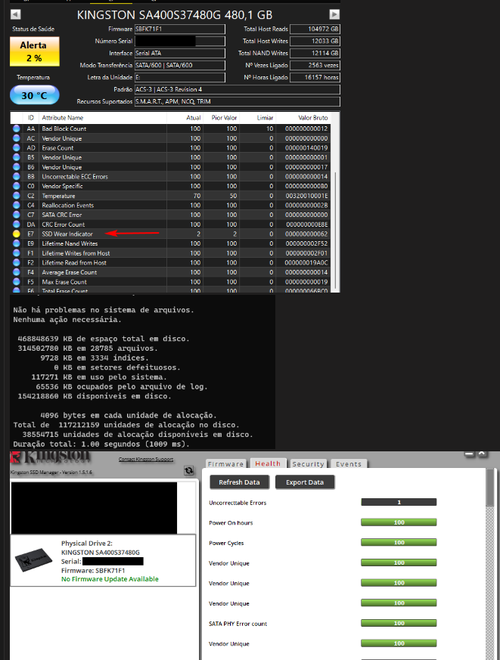Click raw value 00320010001E of Temperature
Screen dimensions: 500x660
306,196
